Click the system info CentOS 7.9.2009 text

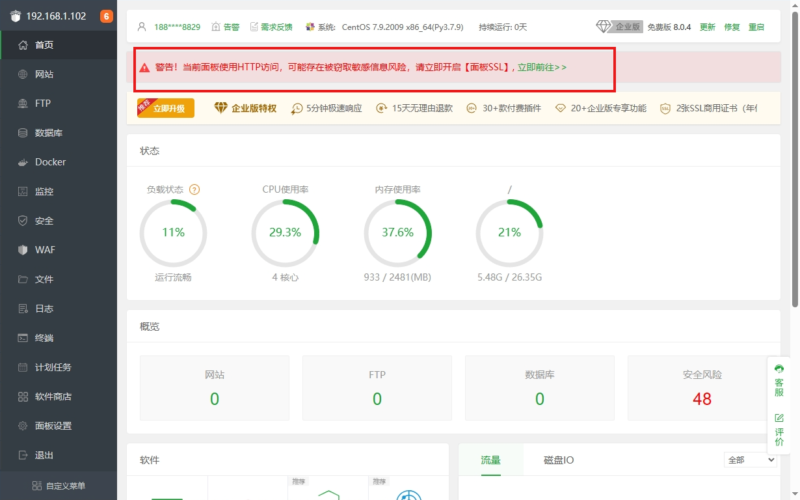(x=403, y=27)
